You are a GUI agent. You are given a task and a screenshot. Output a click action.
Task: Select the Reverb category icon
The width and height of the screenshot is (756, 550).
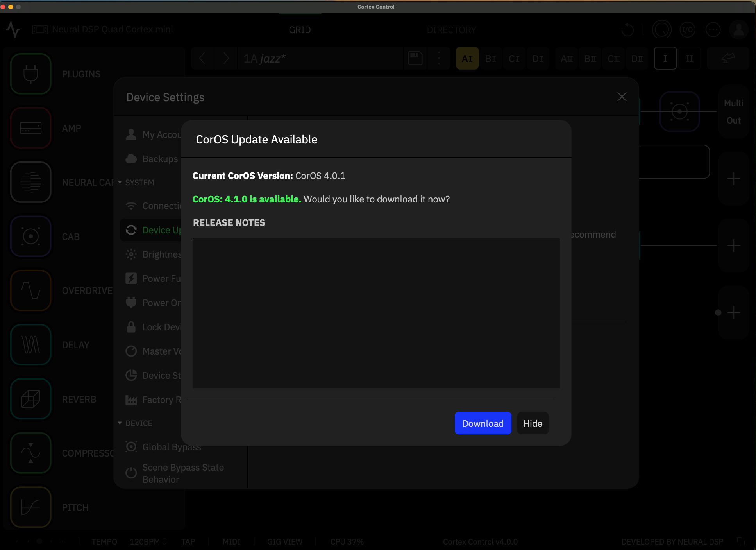pos(31,399)
